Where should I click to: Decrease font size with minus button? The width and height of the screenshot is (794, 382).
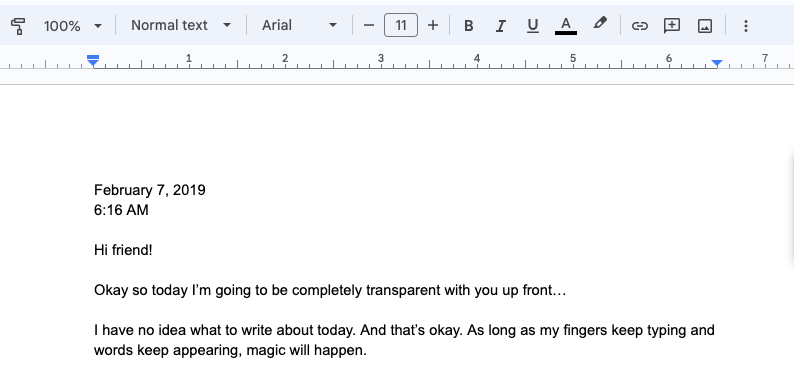(x=369, y=25)
